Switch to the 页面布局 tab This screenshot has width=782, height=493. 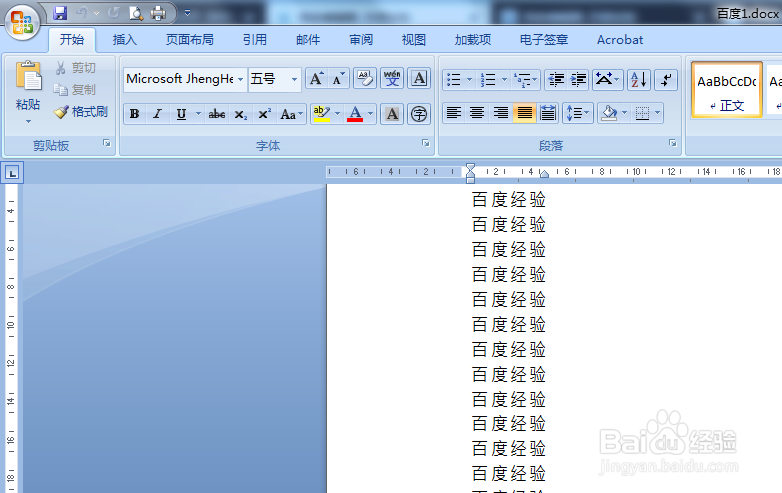pyautogui.click(x=190, y=40)
